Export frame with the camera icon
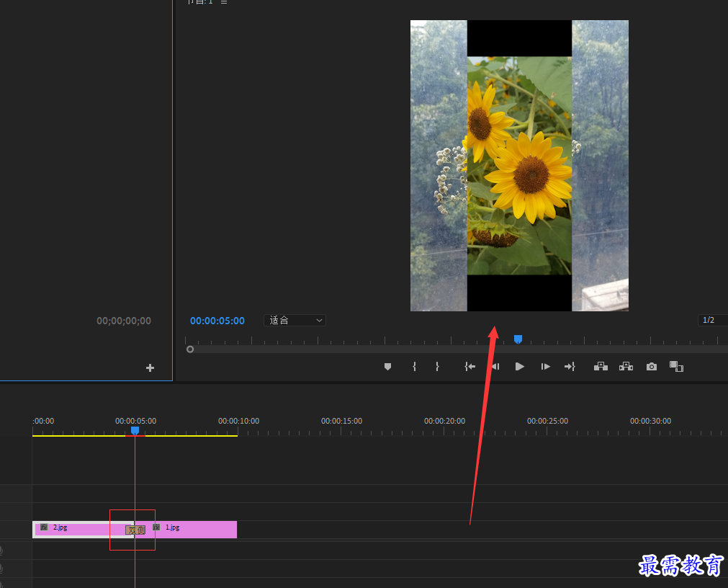The height and width of the screenshot is (588, 728). (x=652, y=367)
